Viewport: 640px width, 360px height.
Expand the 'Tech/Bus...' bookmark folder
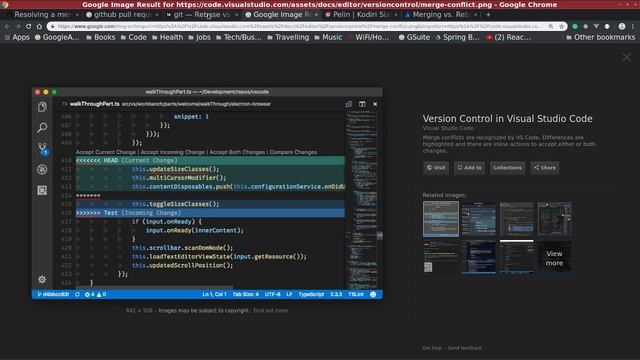(238, 37)
